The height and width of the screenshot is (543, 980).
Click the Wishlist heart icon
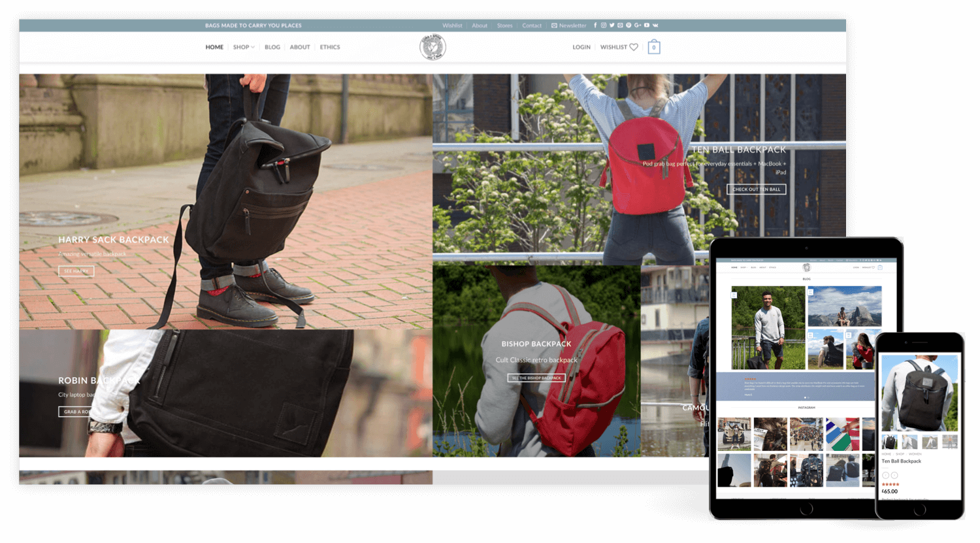[634, 47]
